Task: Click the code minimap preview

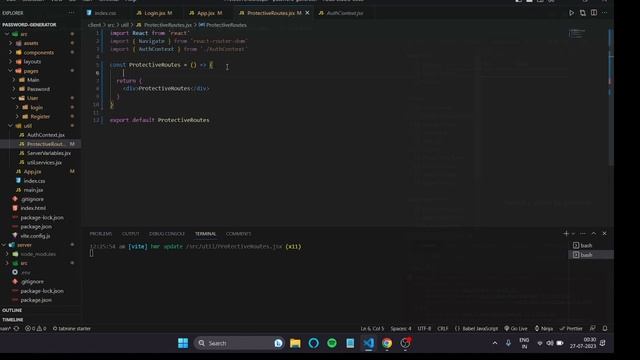Action: [x=577, y=33]
